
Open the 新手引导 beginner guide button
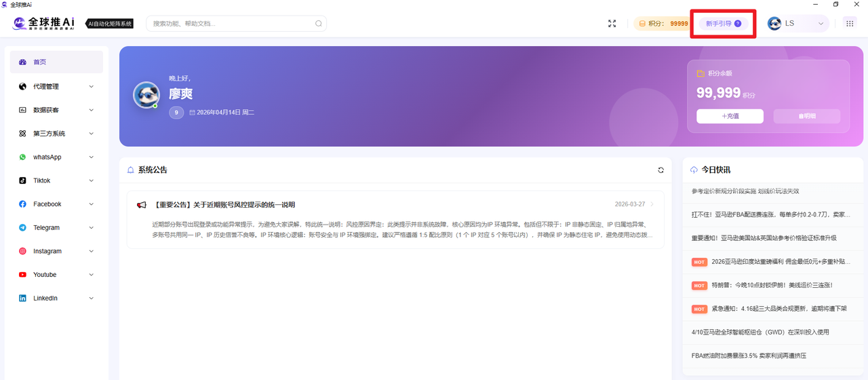[x=723, y=24]
